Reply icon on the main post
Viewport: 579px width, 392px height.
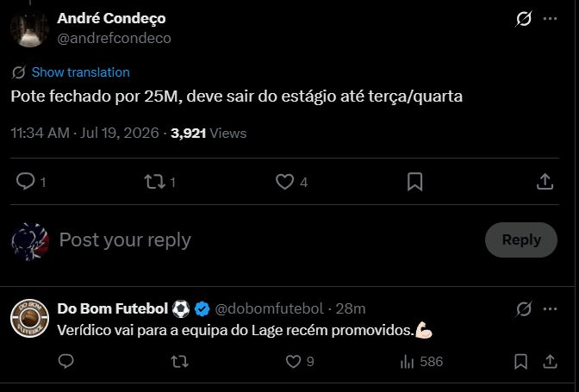(x=26, y=182)
